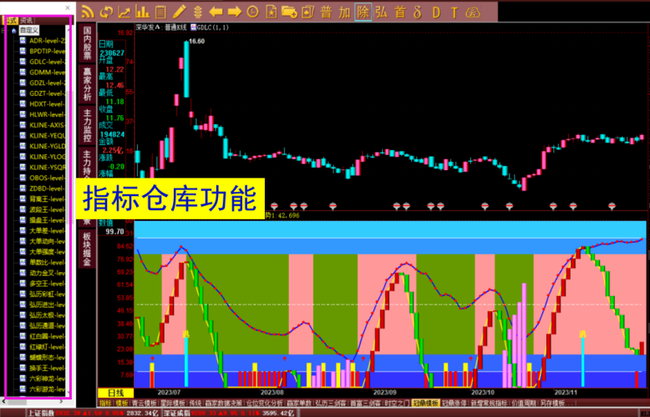Go back with the left arrow icon
Screen dimensions: 650x417
click(216, 12)
